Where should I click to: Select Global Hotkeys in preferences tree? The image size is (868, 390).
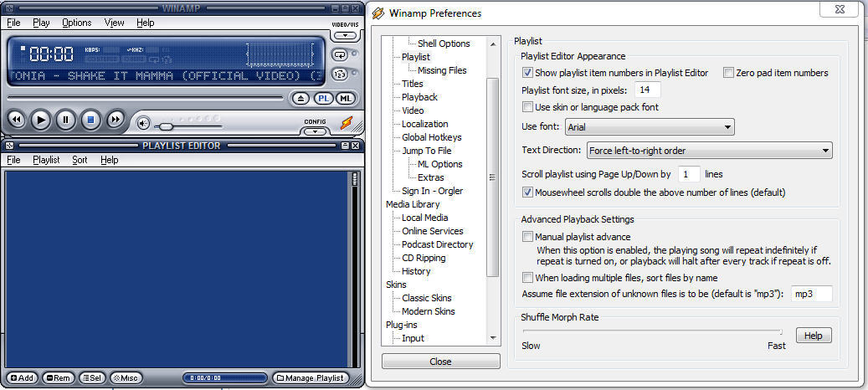tap(432, 137)
